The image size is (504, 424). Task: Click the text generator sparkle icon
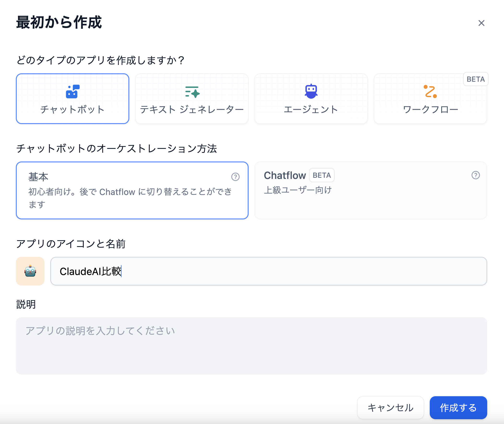192,92
